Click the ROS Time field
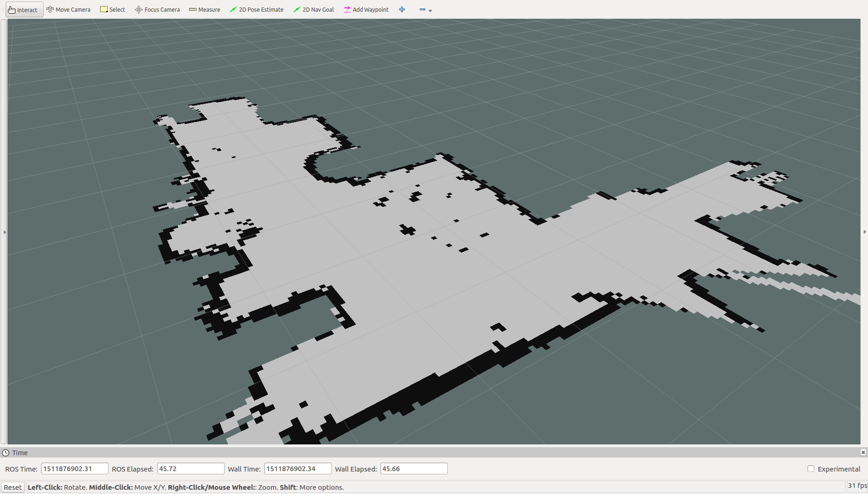 point(75,469)
